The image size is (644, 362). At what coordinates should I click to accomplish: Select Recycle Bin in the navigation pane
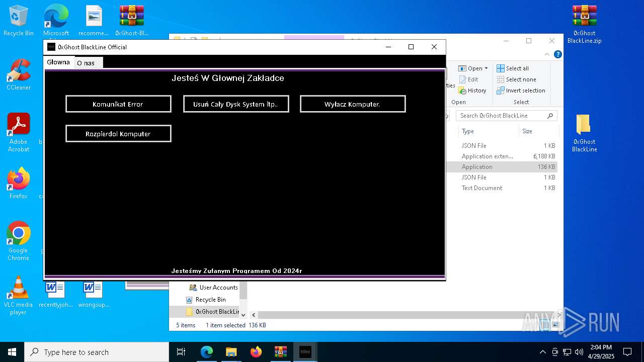coord(206,300)
